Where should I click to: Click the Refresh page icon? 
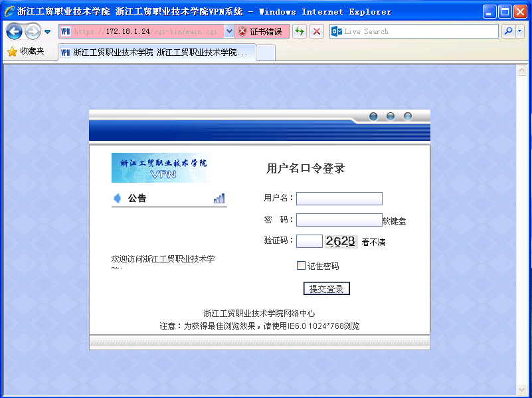tap(300, 31)
